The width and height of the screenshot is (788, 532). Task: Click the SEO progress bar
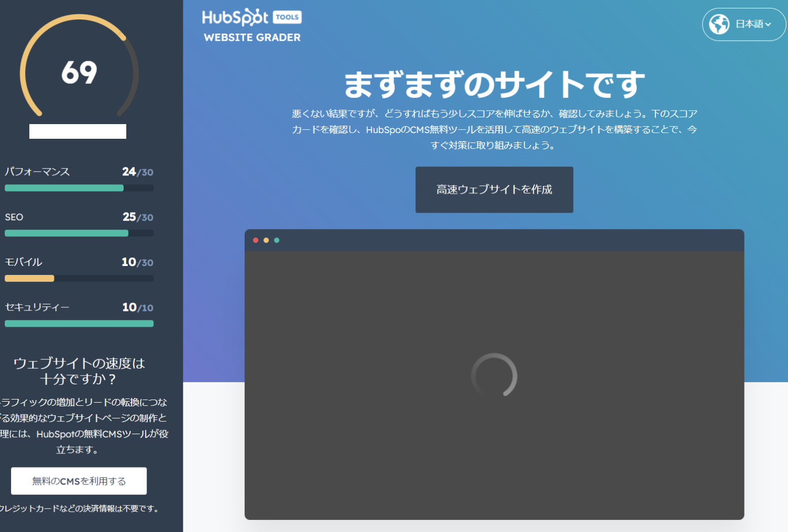coord(79,233)
